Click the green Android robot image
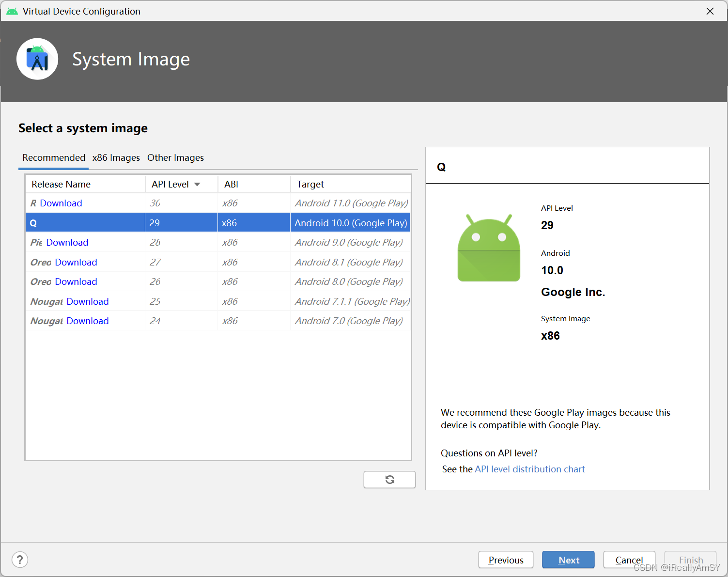728x577 pixels. pyautogui.click(x=489, y=248)
